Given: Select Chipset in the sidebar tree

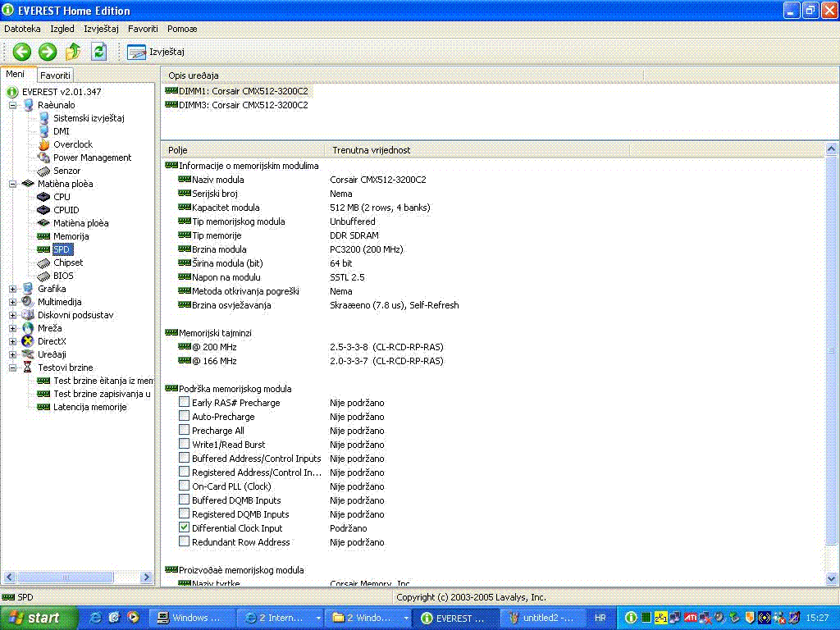Looking at the screenshot, I should click(x=68, y=262).
